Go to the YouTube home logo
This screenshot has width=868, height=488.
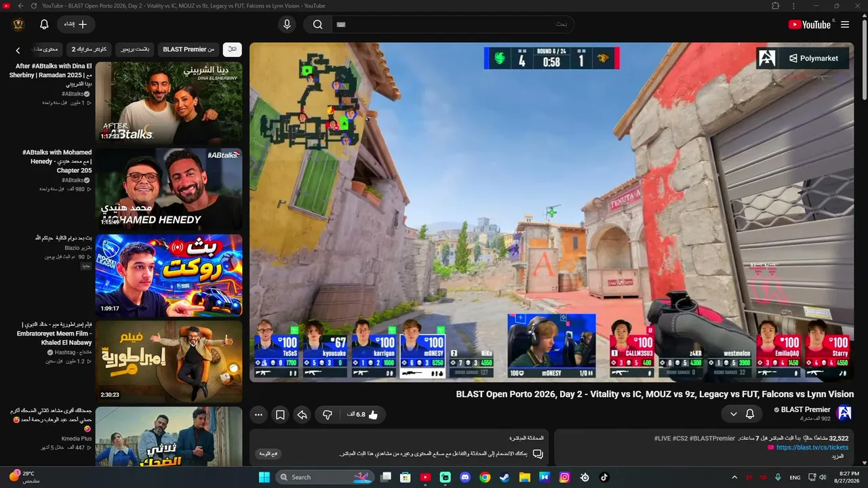[809, 24]
